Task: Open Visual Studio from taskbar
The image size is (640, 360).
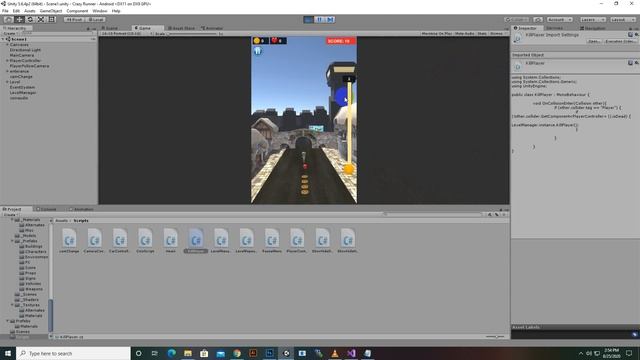Action: pyautogui.click(x=351, y=353)
